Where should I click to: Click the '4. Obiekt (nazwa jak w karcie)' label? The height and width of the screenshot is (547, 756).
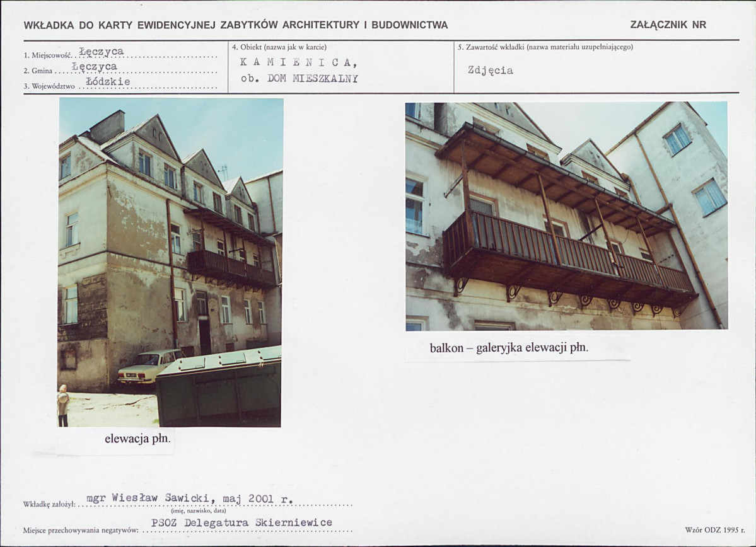280,47
